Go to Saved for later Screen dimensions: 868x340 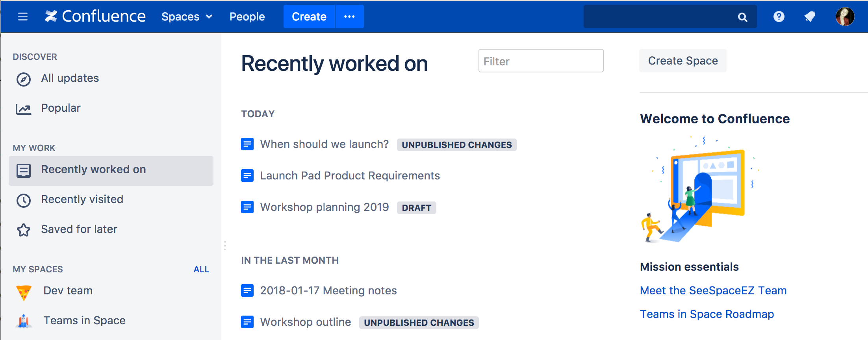[79, 229]
